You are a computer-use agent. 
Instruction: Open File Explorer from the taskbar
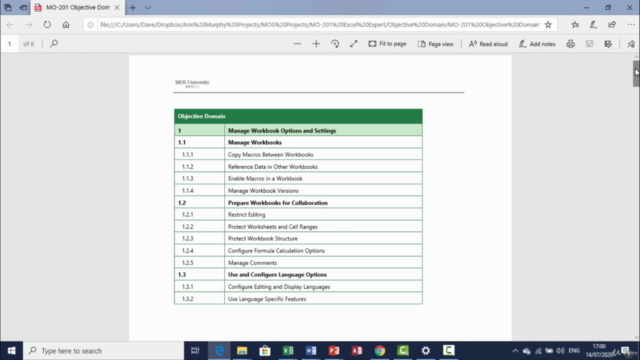click(242, 351)
